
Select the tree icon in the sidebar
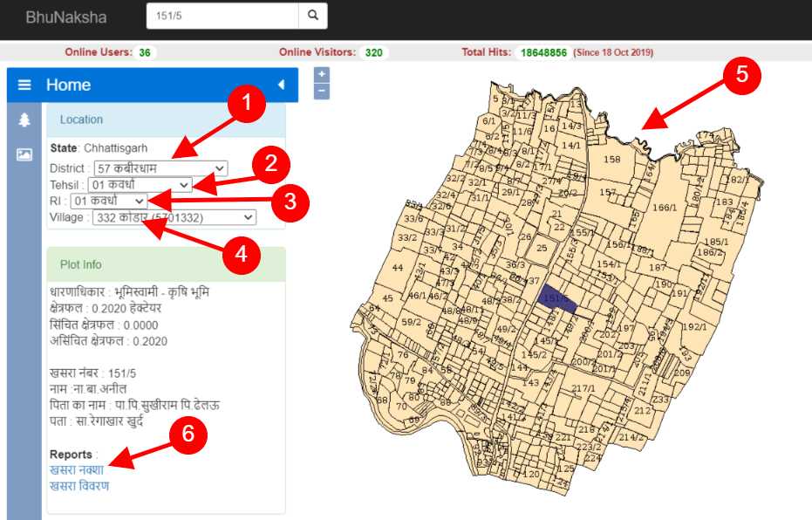24,120
